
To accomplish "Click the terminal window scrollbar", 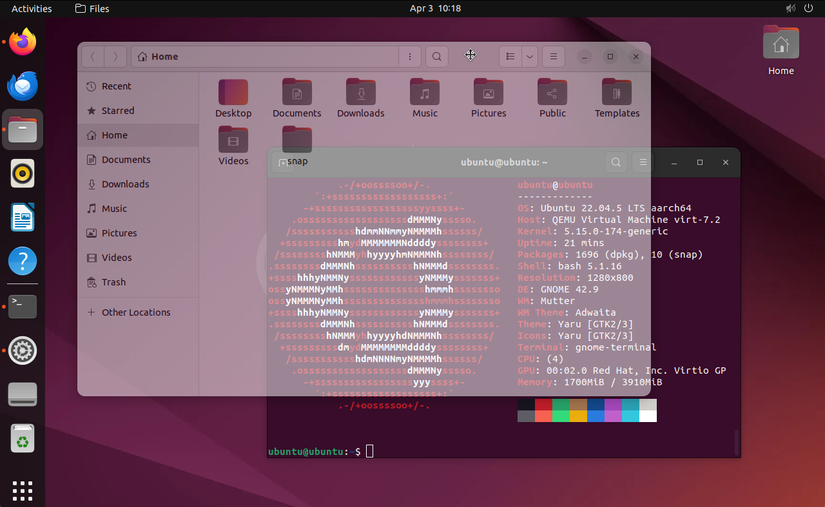I will click(x=737, y=443).
